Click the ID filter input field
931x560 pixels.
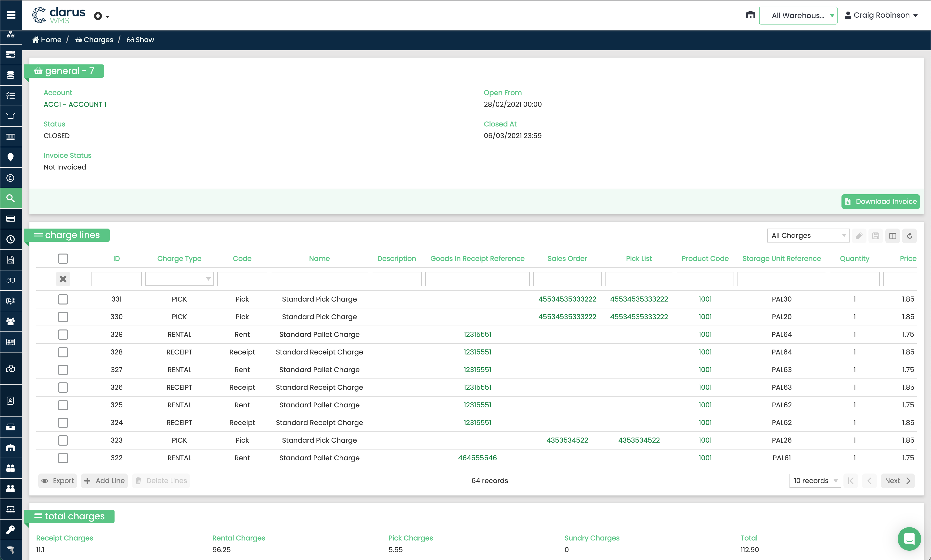coord(116,279)
